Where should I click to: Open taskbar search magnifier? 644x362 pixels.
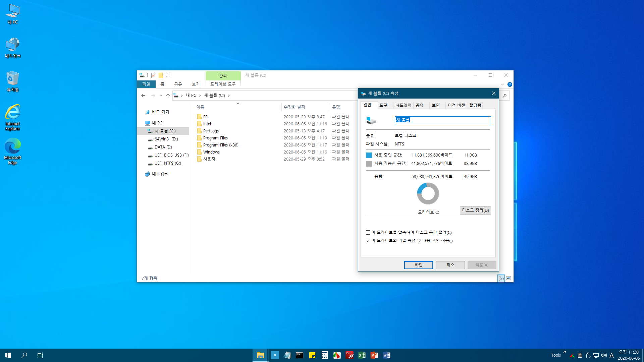24,355
